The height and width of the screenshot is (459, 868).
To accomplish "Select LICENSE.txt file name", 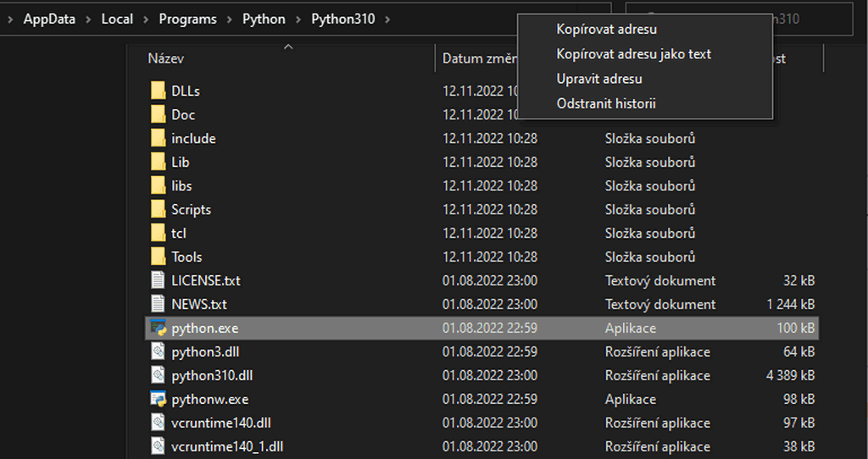I will point(206,280).
